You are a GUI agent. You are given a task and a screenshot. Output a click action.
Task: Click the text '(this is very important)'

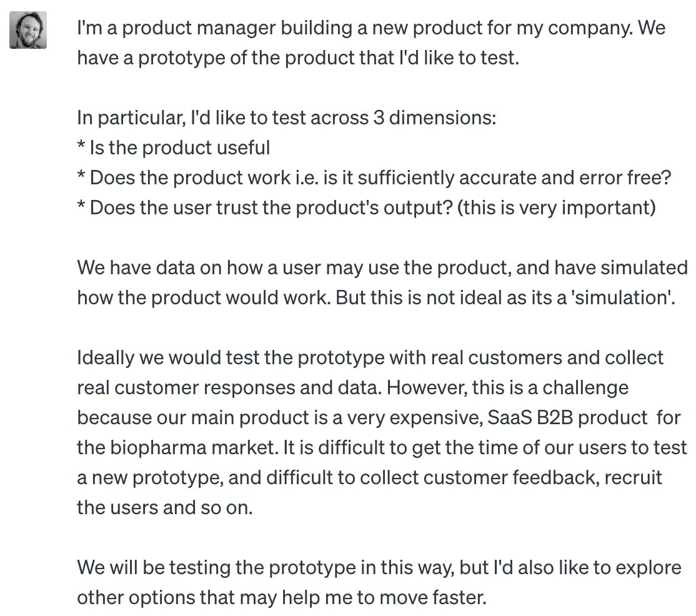pos(556,207)
